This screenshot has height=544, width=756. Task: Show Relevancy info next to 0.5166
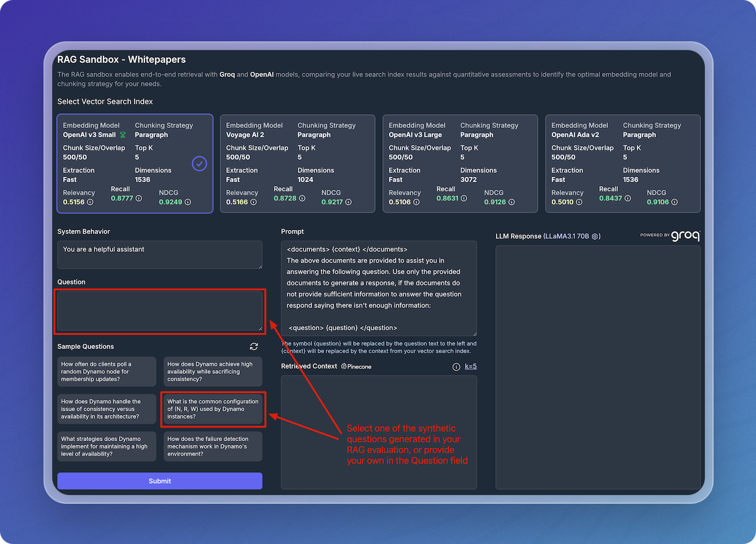coord(253,202)
